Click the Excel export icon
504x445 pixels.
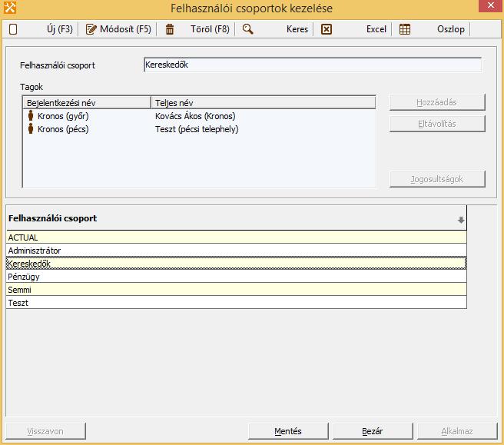point(327,29)
